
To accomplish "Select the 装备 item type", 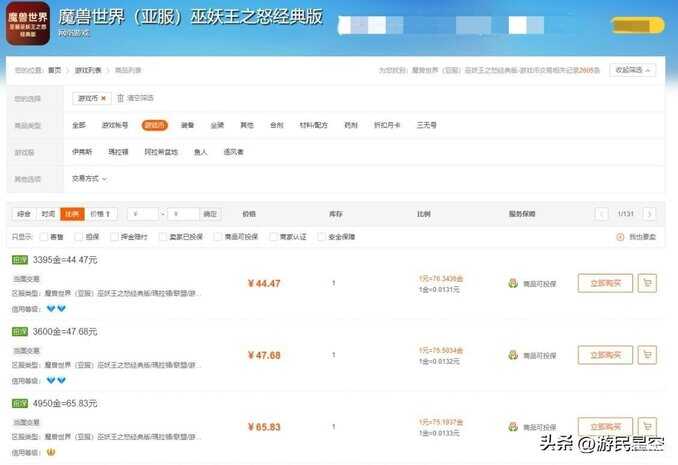I will pyautogui.click(x=187, y=125).
